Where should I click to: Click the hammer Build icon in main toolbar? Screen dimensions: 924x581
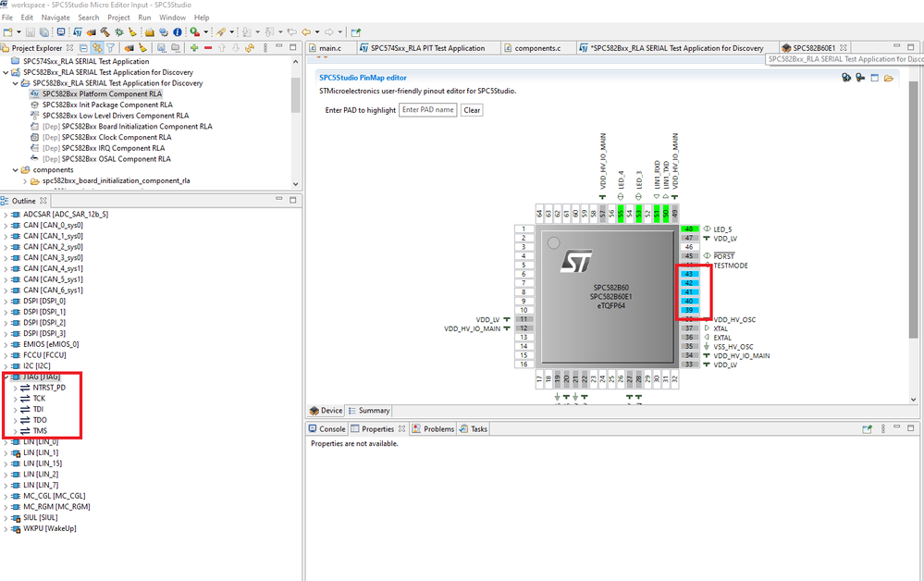[105, 31]
